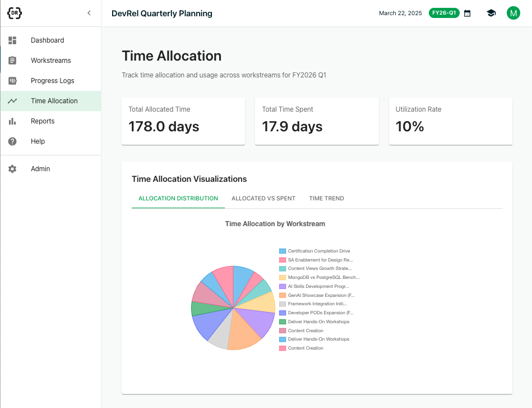Toggle GenAI Showcase Expansion legend entry

(x=317, y=295)
